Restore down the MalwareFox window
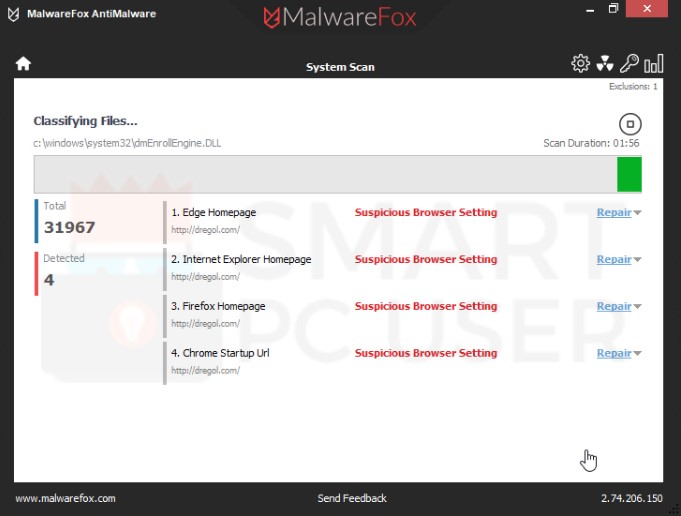Viewport: 681px width, 516px height. tap(613, 8)
